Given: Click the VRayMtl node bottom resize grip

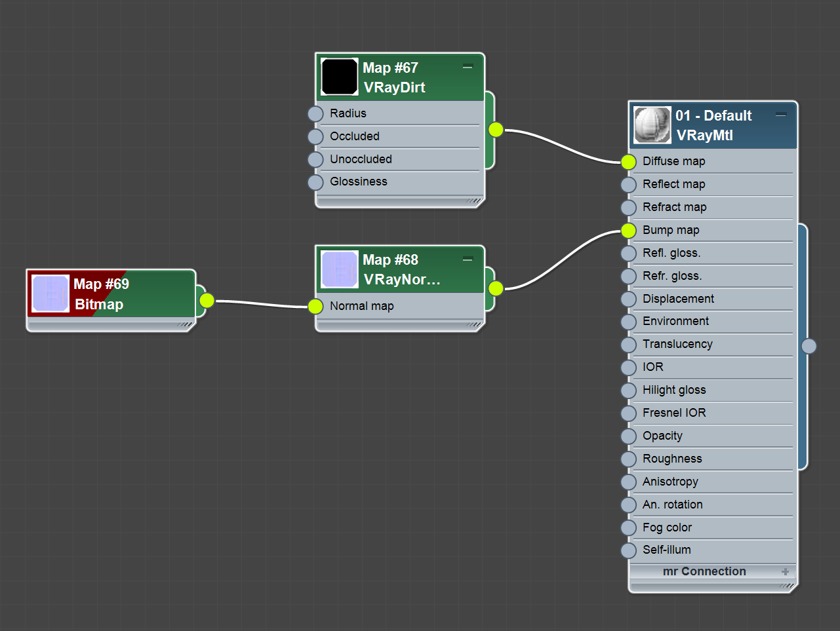Looking at the screenshot, I should [788, 586].
